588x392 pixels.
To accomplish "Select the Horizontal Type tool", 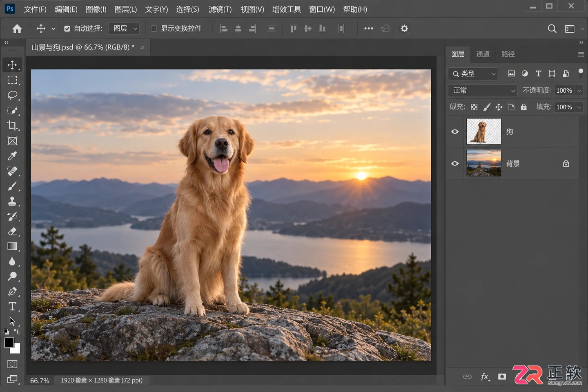I will coord(12,306).
